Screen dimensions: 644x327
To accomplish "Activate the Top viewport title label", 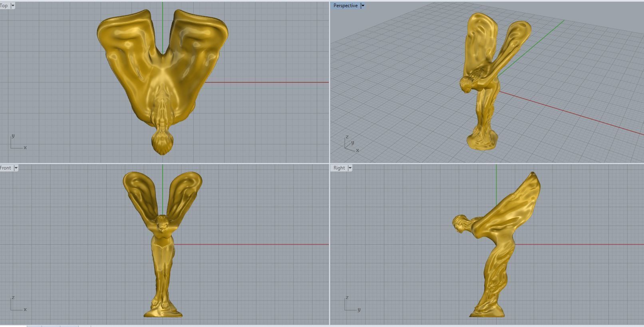I will 4,6.
